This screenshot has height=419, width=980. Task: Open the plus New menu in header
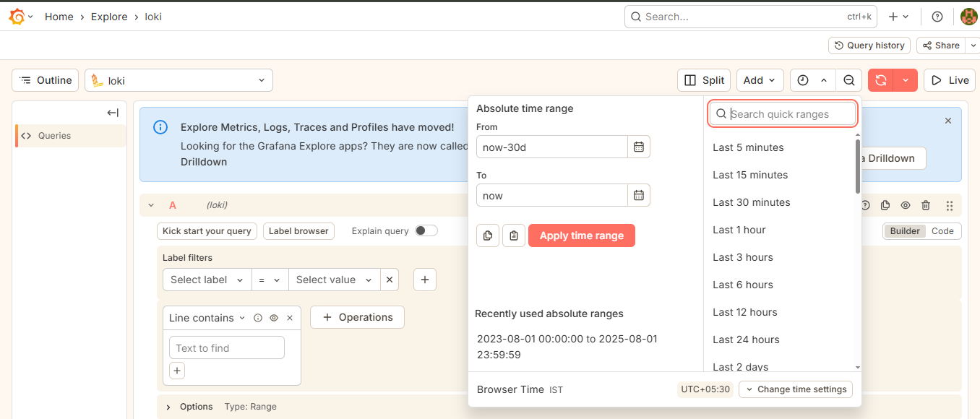click(x=898, y=17)
